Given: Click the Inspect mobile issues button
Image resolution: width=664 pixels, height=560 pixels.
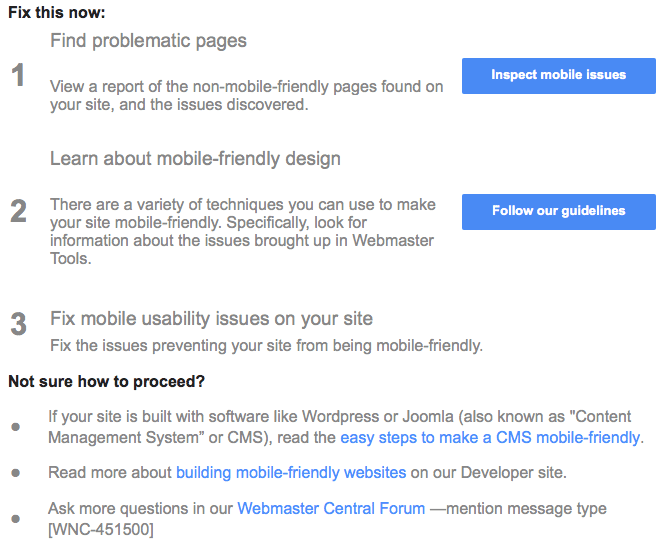Looking at the screenshot, I should pos(559,76).
